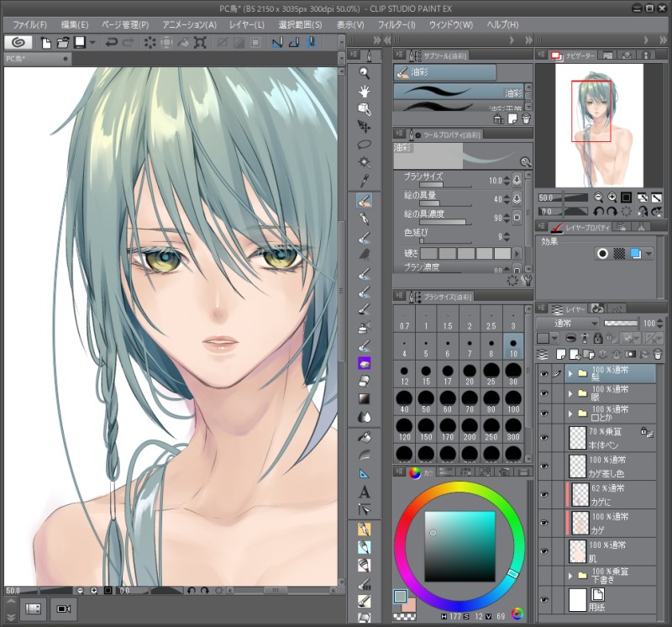Viewport: 672px width, 627px height.
Task: Click the Undo arrow in top toolbar
Action: 112,43
